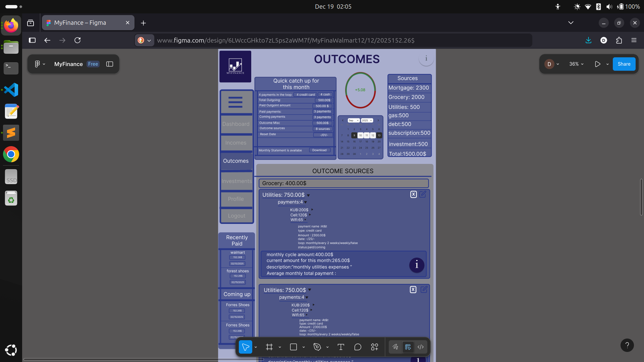The height and width of the screenshot is (362, 644).
Task: Expand the Move tool options chevron
Action: coord(256,347)
